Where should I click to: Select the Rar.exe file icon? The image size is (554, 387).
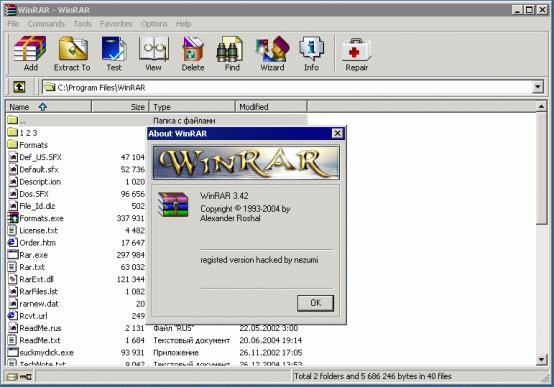(13, 254)
